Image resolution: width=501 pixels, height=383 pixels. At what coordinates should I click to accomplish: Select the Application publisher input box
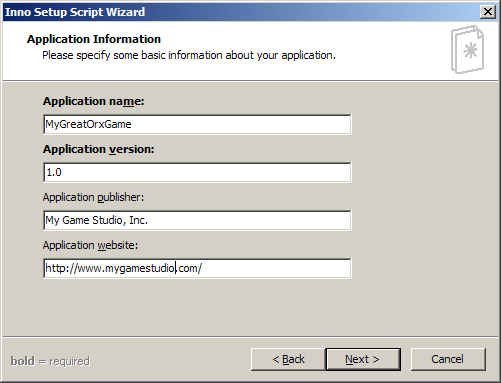197,220
